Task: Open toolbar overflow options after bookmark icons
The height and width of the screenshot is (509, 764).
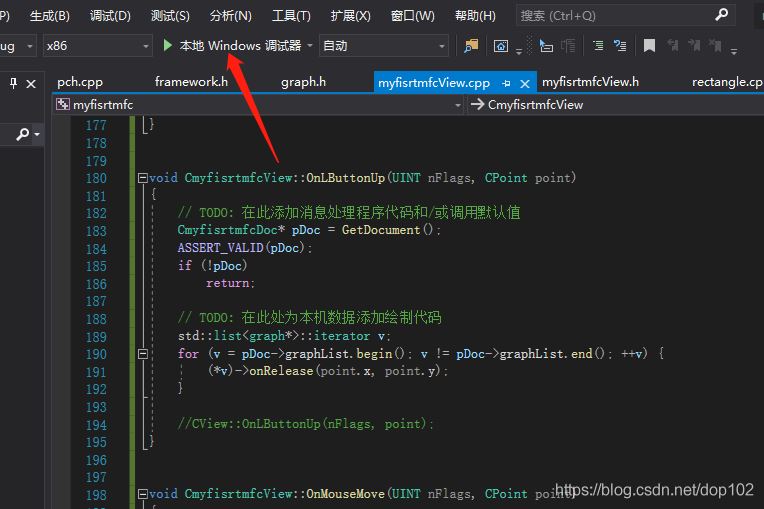Action: [x=734, y=51]
